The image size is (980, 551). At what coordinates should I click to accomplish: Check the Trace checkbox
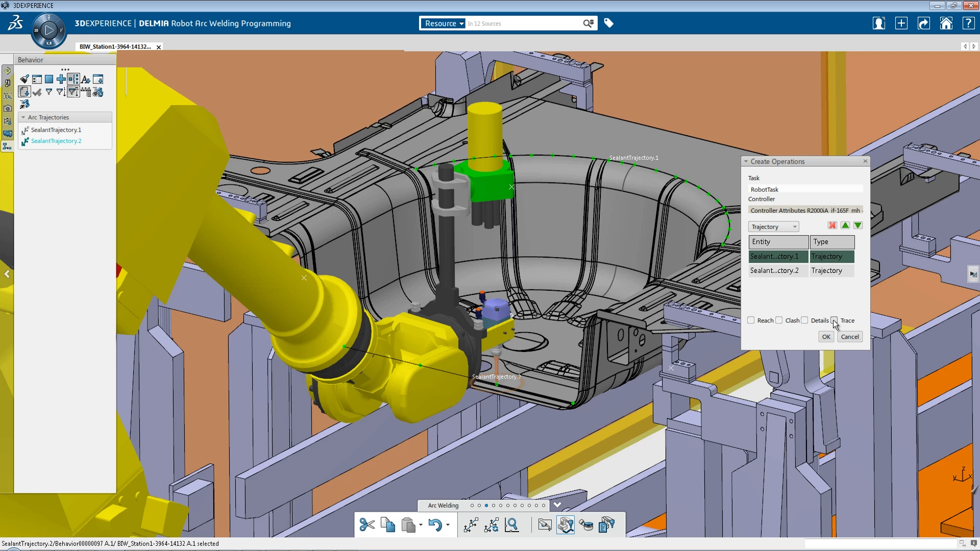click(834, 320)
